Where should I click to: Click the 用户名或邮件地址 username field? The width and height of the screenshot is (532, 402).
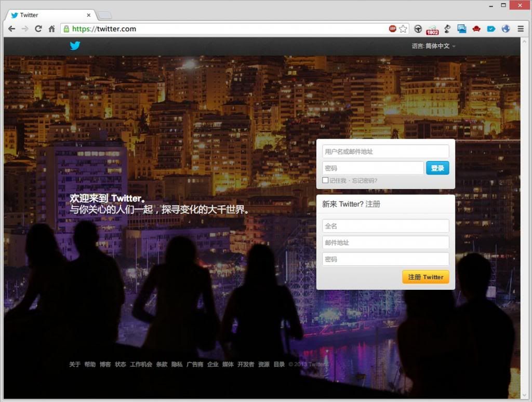[x=385, y=151]
